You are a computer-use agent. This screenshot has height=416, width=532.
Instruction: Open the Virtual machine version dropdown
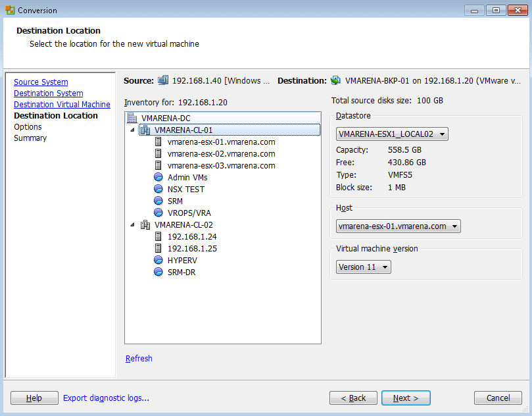pyautogui.click(x=364, y=267)
